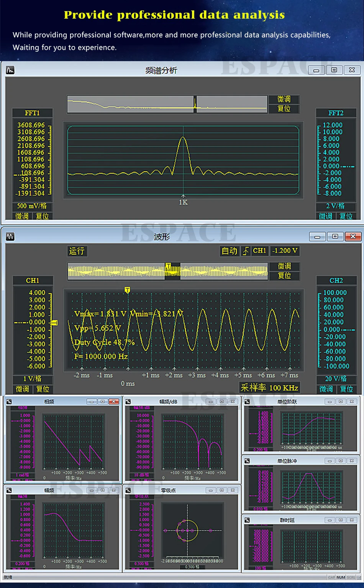Click 复位 under CH2 scale
Viewport: 364px width, 588px height.
pos(346,389)
